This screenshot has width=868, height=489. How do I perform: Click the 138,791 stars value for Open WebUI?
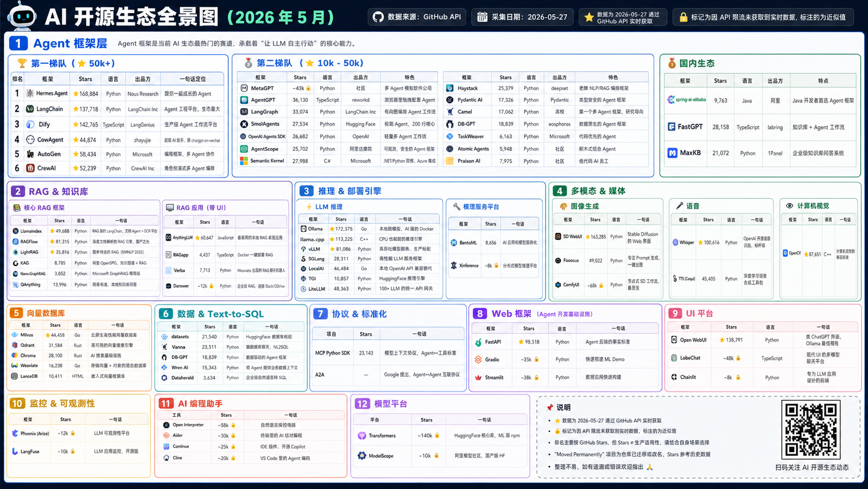(735, 340)
